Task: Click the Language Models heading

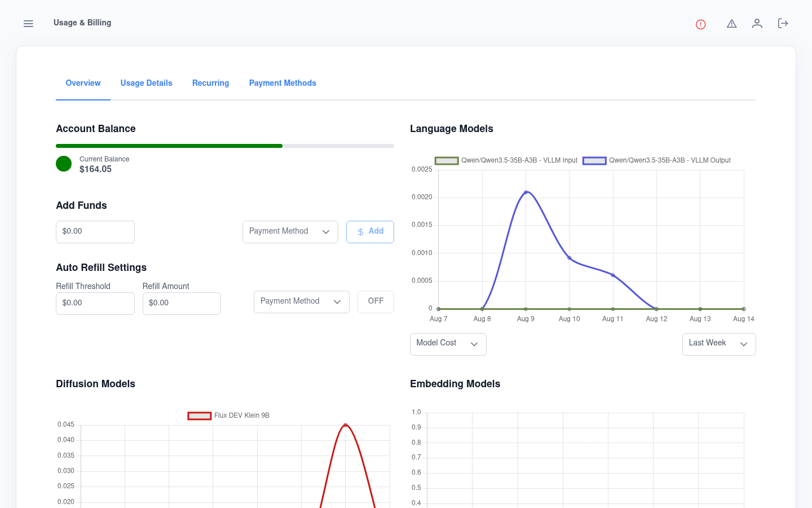Action: (452, 129)
